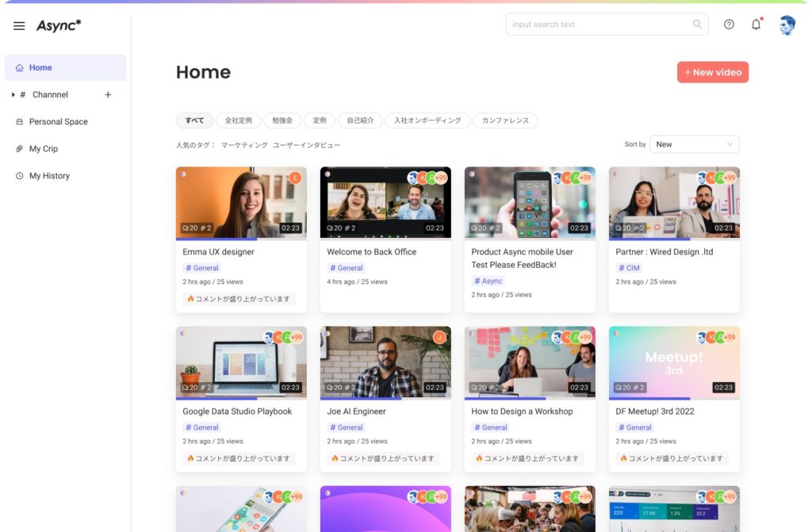Go to Home in the sidebar

point(65,67)
